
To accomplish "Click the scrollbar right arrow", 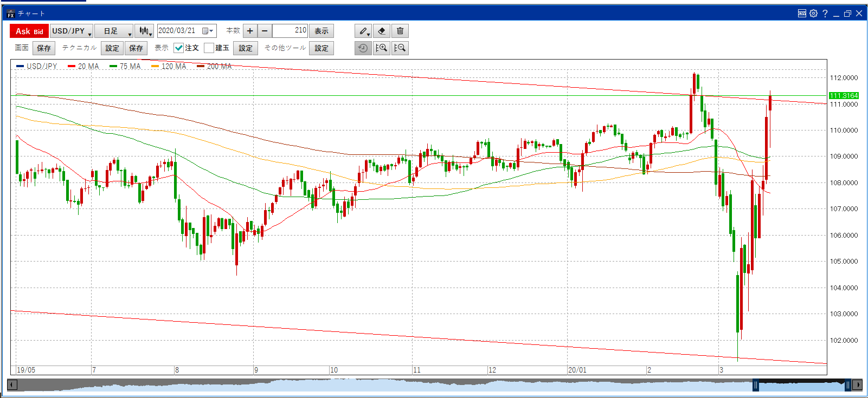I will (x=857, y=385).
